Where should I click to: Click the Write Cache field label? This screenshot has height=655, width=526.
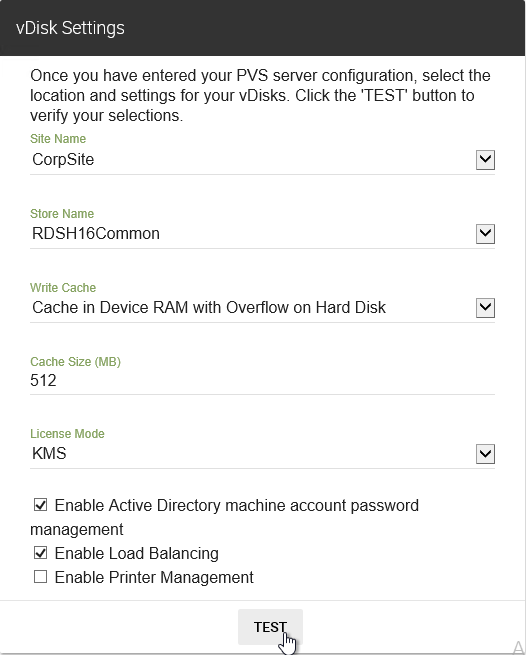(x=63, y=288)
